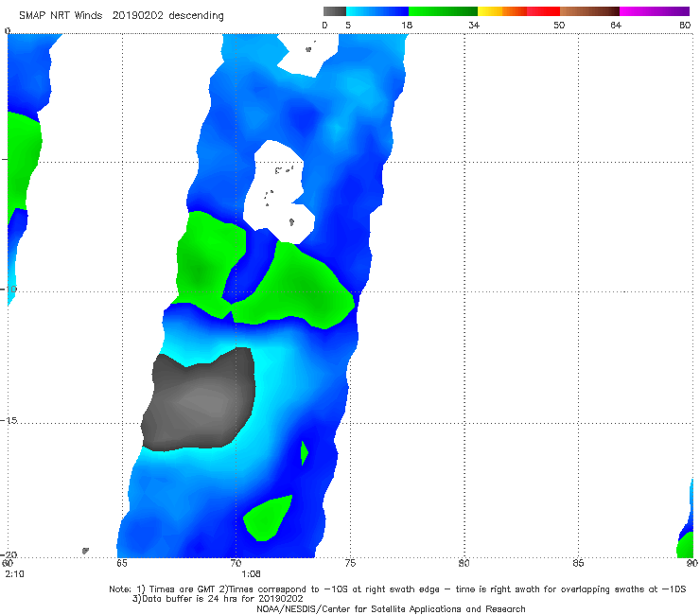Click the small green patch near 20S 71E
The height and width of the screenshot is (615, 700).
tap(268, 518)
